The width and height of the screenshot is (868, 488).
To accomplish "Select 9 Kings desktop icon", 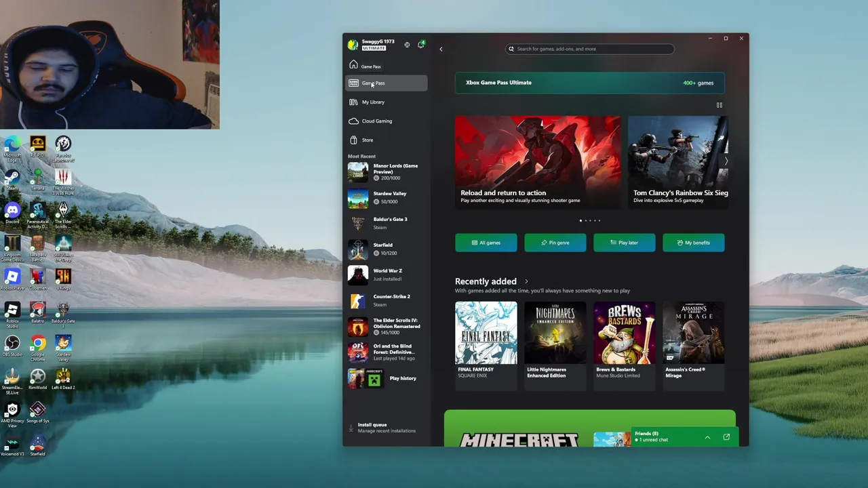I will click(x=63, y=280).
